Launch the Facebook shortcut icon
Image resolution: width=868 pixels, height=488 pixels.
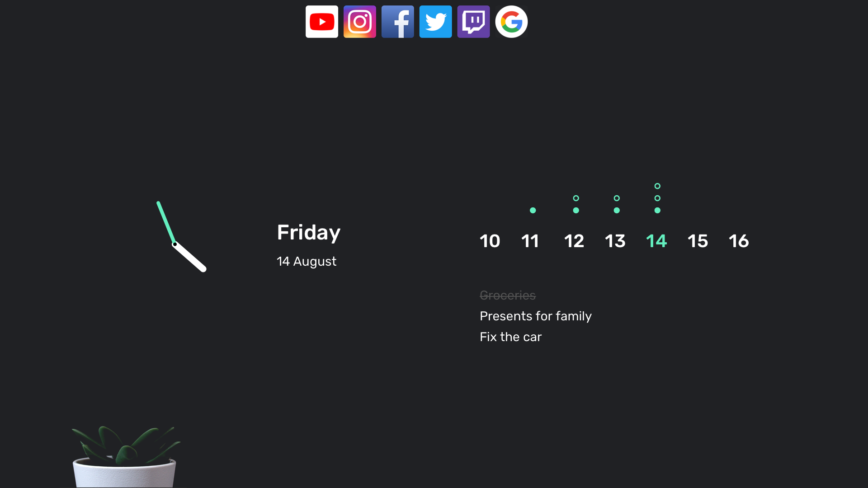(x=397, y=22)
